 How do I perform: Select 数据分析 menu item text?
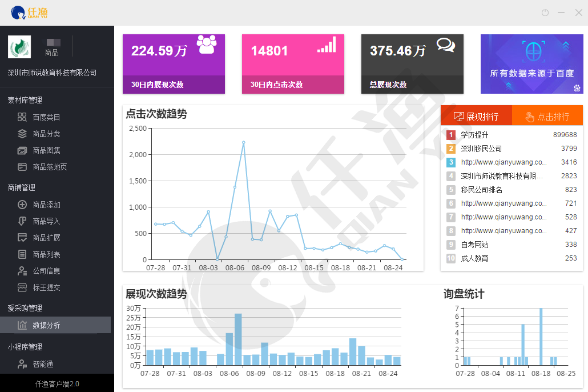[x=46, y=325]
